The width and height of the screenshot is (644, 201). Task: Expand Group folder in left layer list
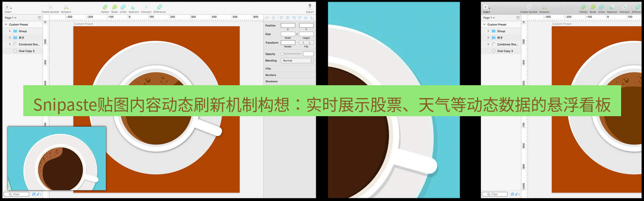click(x=10, y=31)
